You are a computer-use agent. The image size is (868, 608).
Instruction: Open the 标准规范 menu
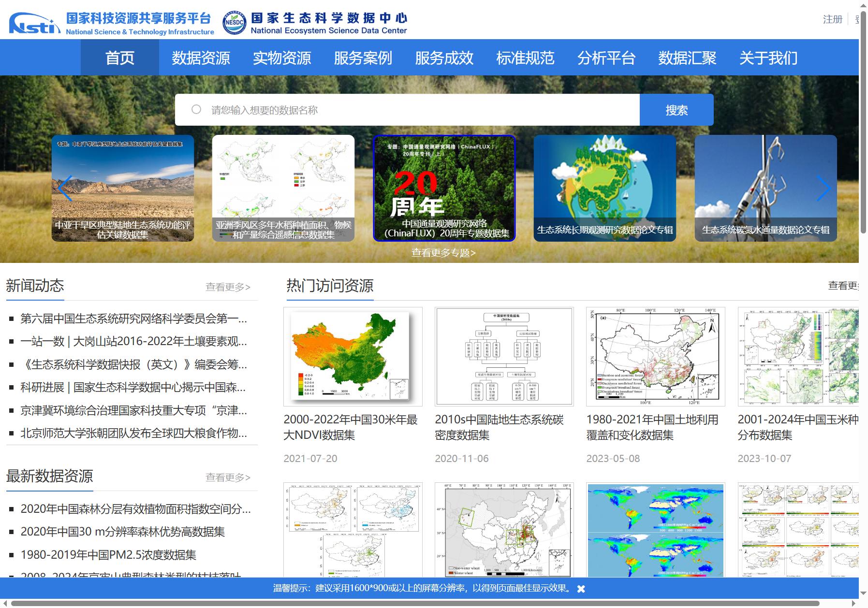click(525, 58)
